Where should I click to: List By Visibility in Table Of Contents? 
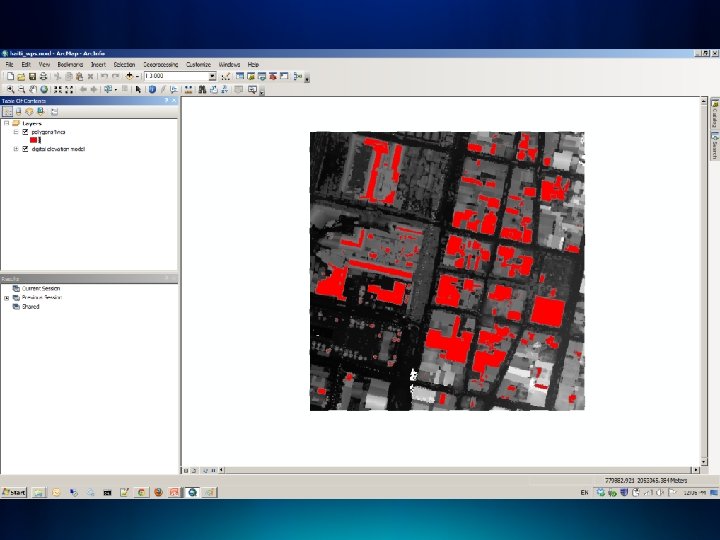click(x=29, y=112)
